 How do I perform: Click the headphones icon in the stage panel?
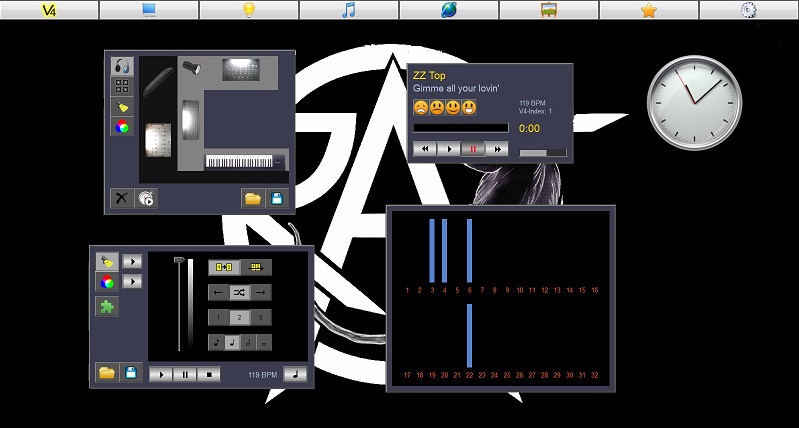click(x=122, y=65)
